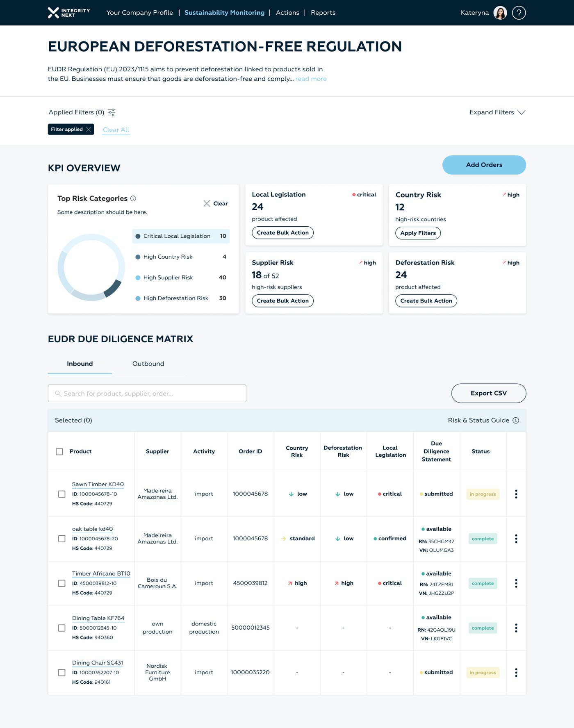Image resolution: width=574 pixels, height=728 pixels.
Task: Click the Integrity Next logo
Action: 68,13
